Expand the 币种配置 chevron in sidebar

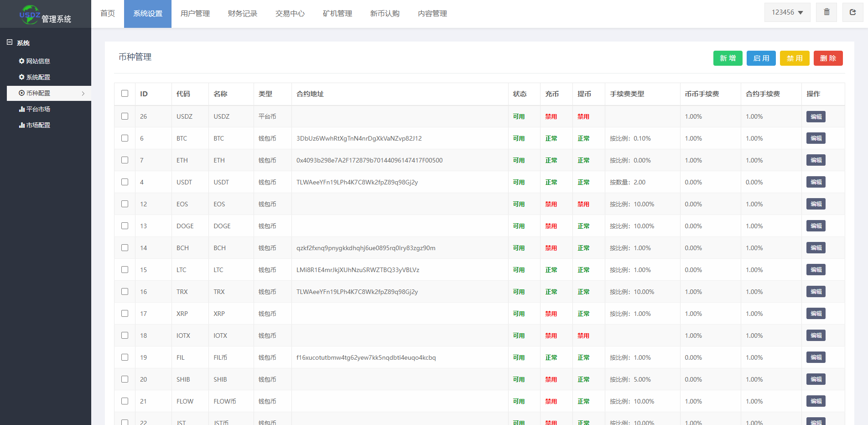(x=83, y=93)
